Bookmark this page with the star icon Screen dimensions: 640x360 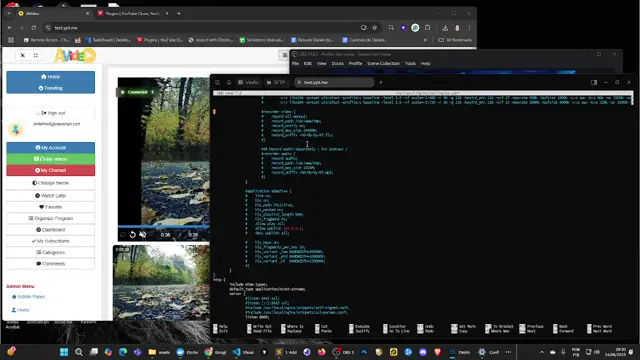pyautogui.click(x=375, y=28)
